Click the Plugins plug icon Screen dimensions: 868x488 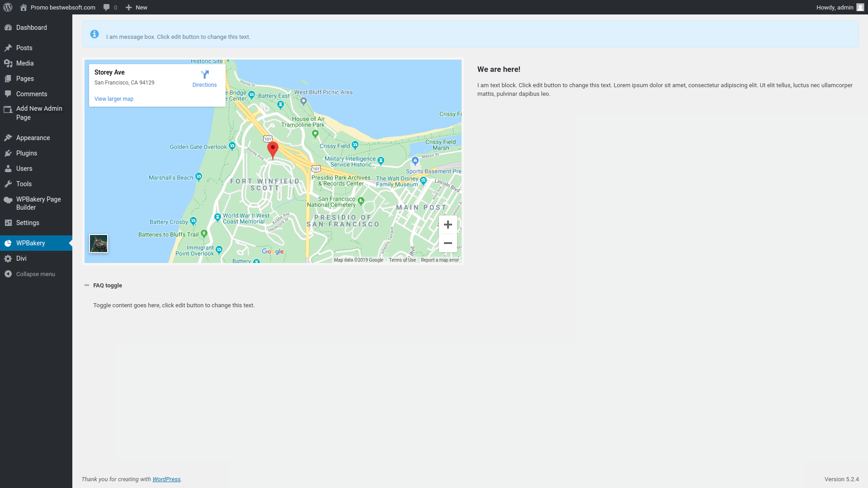coord(8,153)
